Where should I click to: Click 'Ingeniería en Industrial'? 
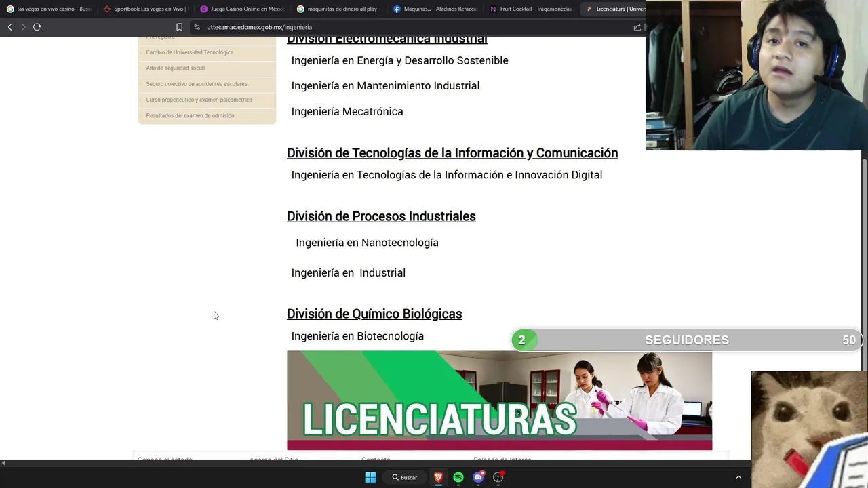(x=349, y=272)
